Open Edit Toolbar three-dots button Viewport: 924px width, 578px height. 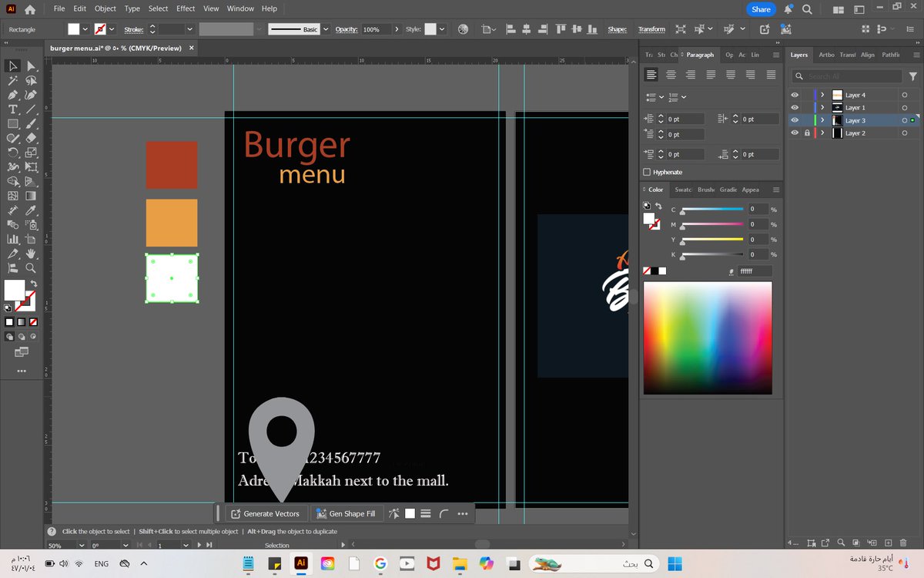pyautogui.click(x=22, y=371)
